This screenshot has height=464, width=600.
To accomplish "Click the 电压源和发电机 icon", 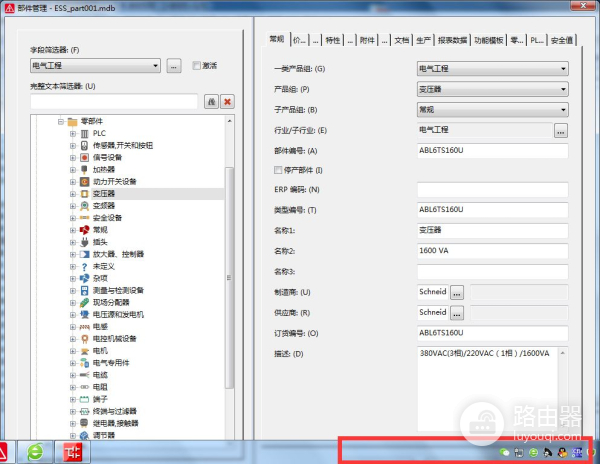I will coord(85,315).
